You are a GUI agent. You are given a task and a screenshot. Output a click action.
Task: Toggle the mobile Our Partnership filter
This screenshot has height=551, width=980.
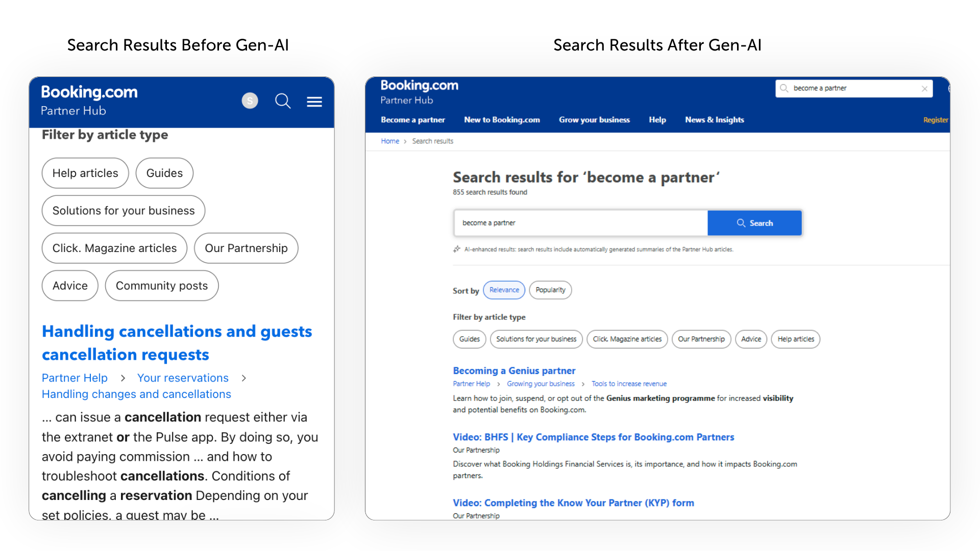(246, 248)
